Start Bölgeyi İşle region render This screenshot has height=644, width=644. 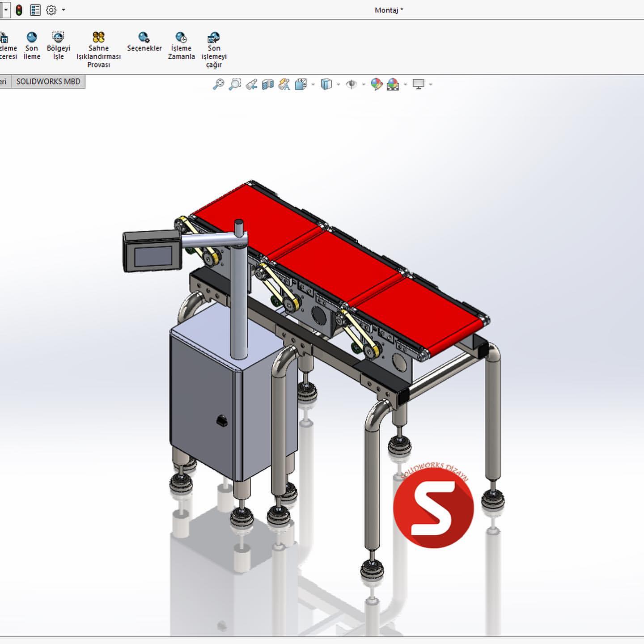(x=59, y=43)
